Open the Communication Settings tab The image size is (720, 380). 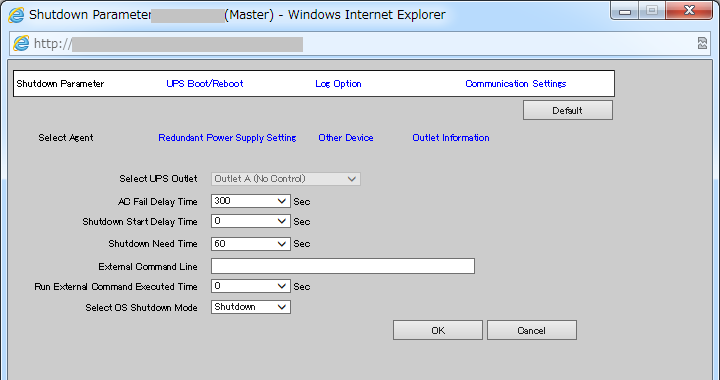(516, 84)
